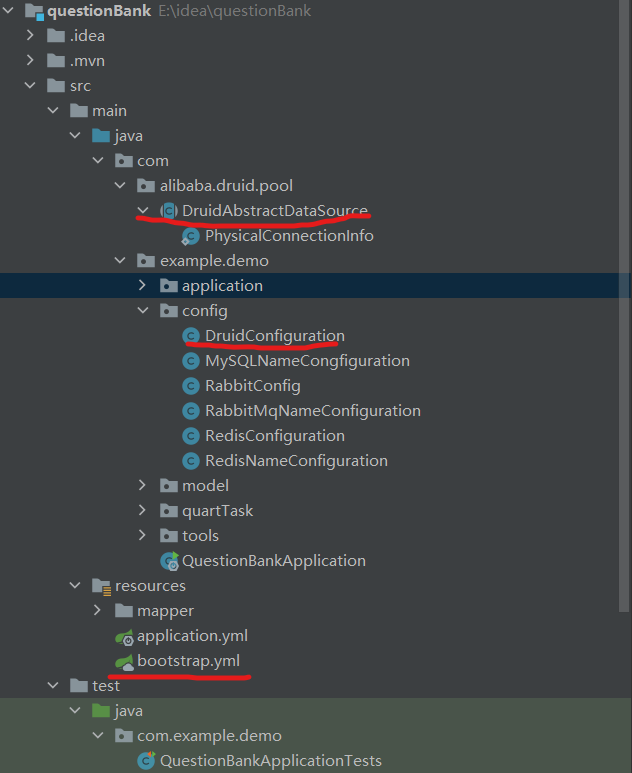Viewport: 632px width, 773px height.
Task: Expand the .mvn folder
Action: point(30,60)
